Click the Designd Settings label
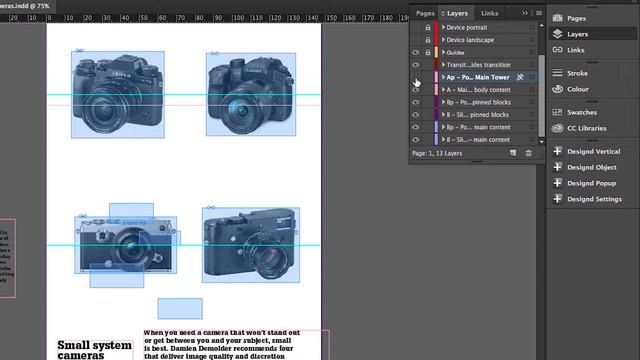The width and height of the screenshot is (640, 360). point(595,199)
